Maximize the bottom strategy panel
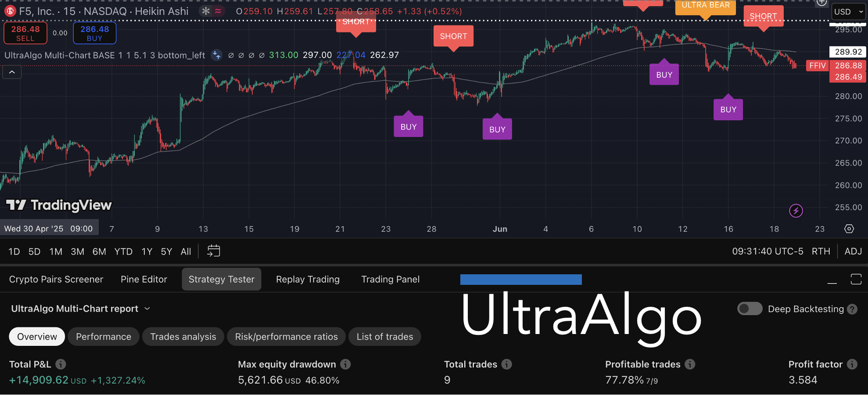The height and width of the screenshot is (395, 868). pyautogui.click(x=856, y=279)
